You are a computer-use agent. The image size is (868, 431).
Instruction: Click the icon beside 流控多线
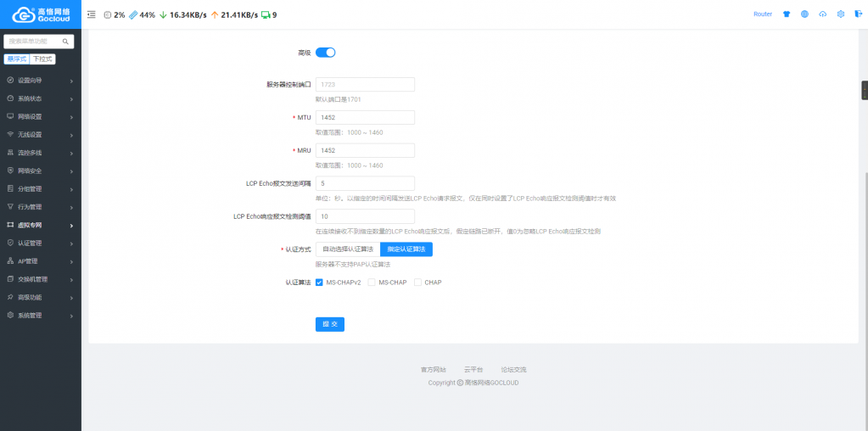click(10, 153)
